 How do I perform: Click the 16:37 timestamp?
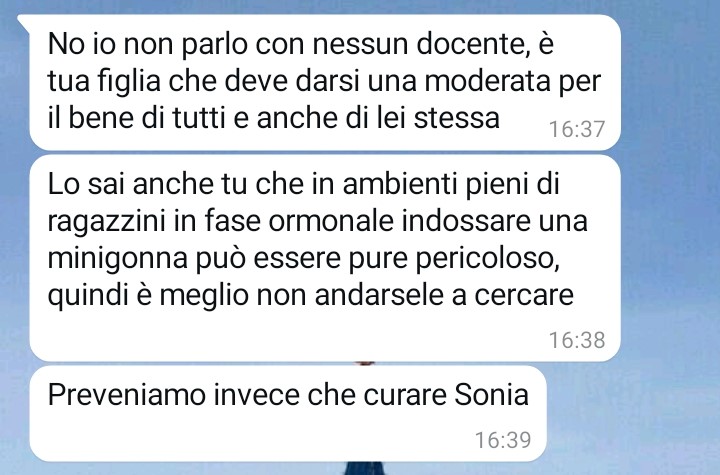coord(577,129)
